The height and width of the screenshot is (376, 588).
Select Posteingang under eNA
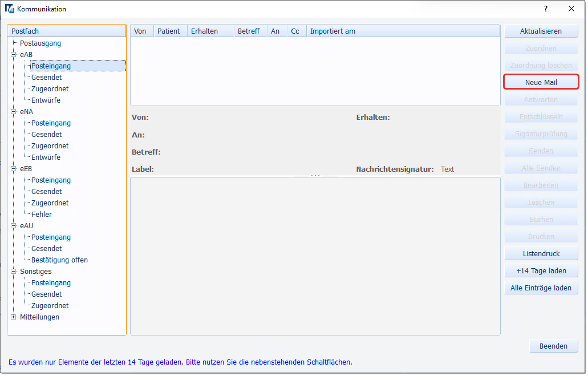tap(51, 123)
